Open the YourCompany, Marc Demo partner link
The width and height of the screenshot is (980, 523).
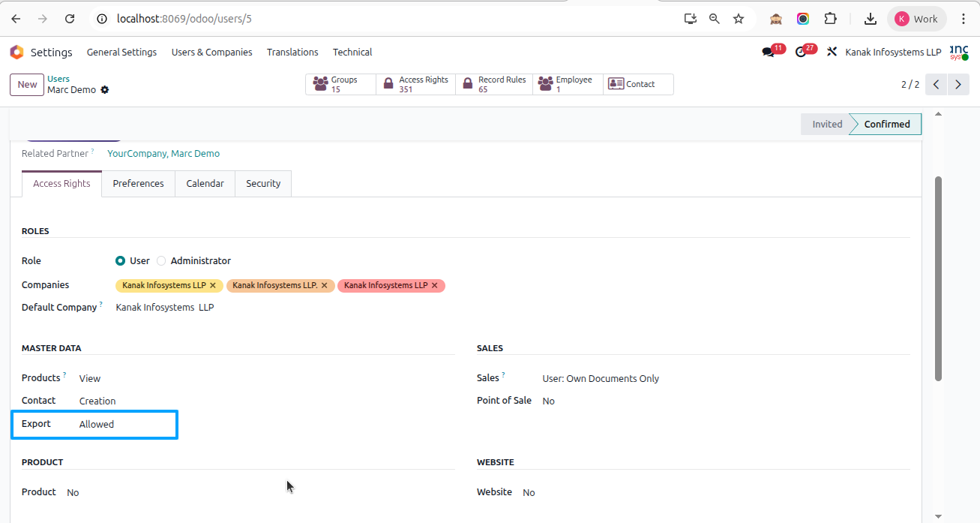[163, 154]
